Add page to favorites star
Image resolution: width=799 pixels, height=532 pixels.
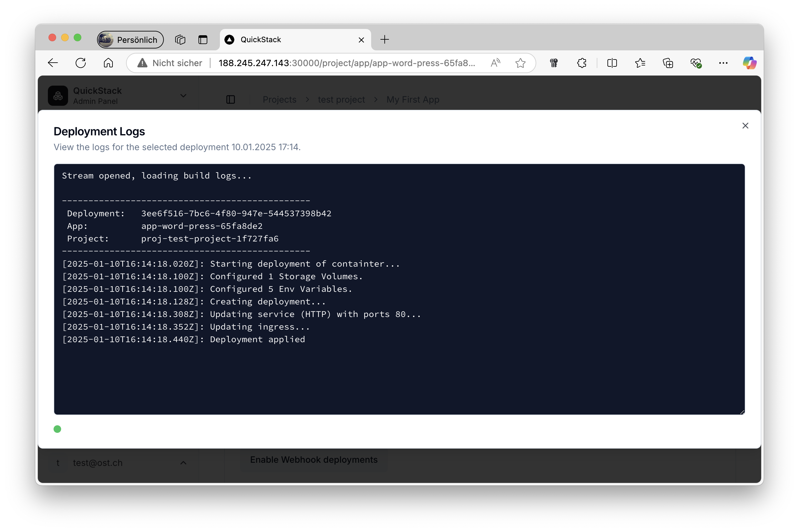(520, 63)
